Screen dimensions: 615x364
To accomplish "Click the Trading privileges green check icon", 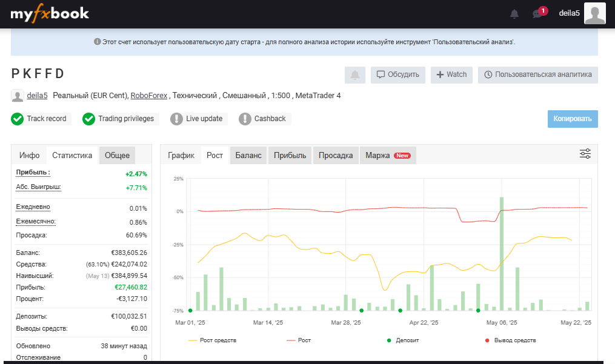I will point(88,119).
